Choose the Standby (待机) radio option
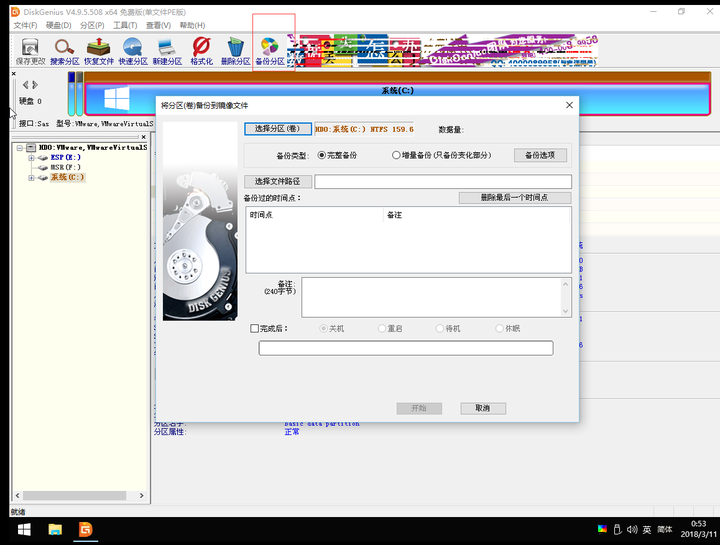The width and height of the screenshot is (720, 545). coord(440,328)
